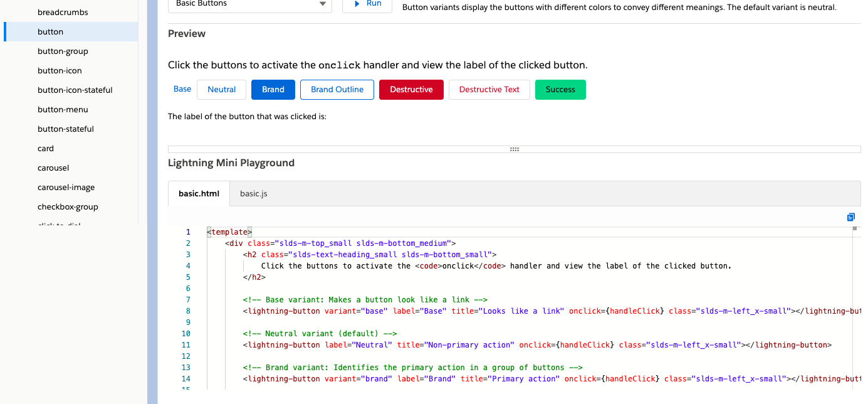Open checkbox-group in the sidebar
This screenshot has height=404, width=868.
(x=68, y=207)
